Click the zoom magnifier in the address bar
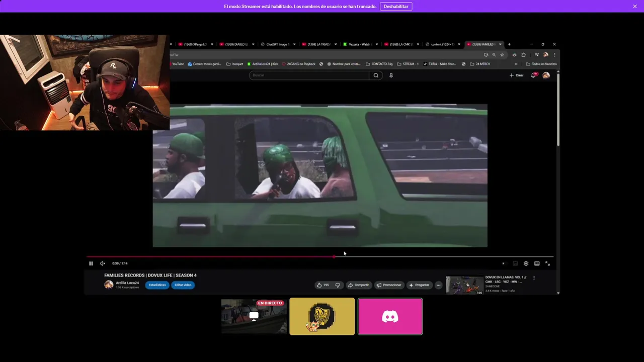The width and height of the screenshot is (644, 362). pyautogui.click(x=494, y=55)
